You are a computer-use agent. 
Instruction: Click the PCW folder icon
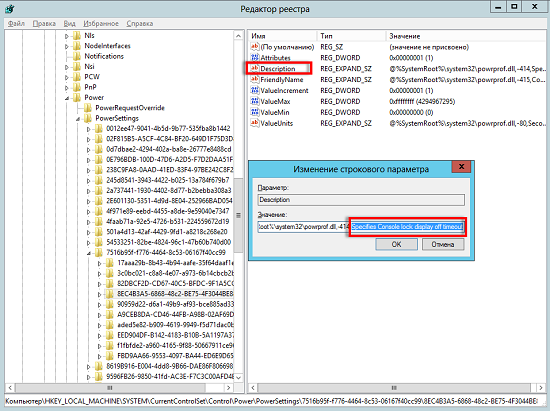[x=76, y=77]
